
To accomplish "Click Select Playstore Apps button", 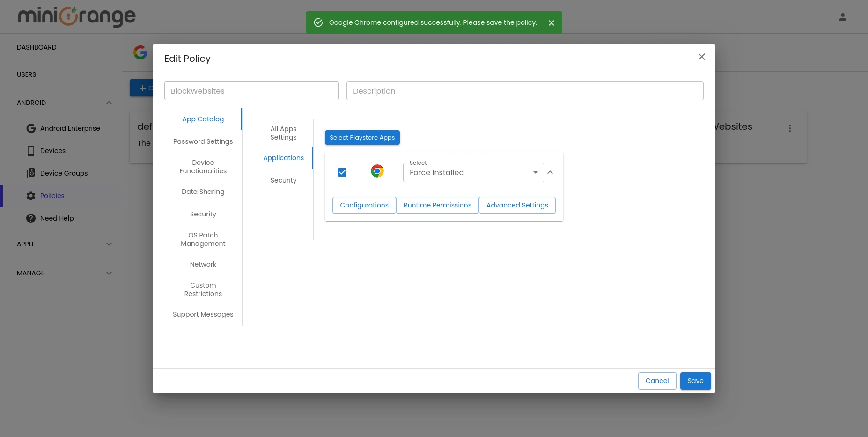I will (362, 138).
